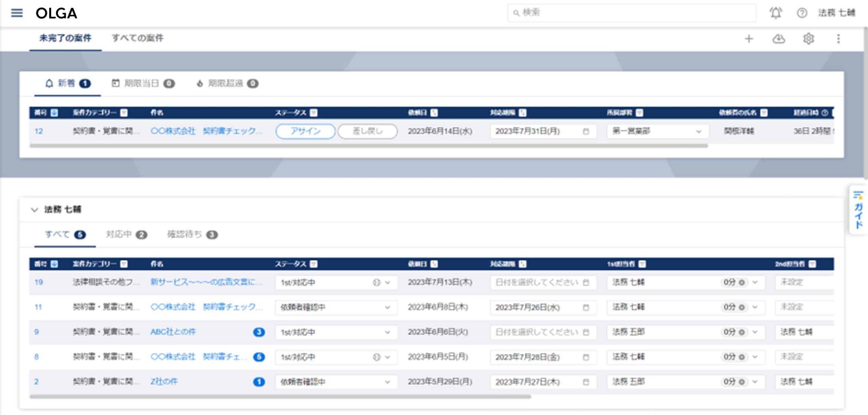
Task: Filter ステータス column in the 新着 table
Action: 314,113
